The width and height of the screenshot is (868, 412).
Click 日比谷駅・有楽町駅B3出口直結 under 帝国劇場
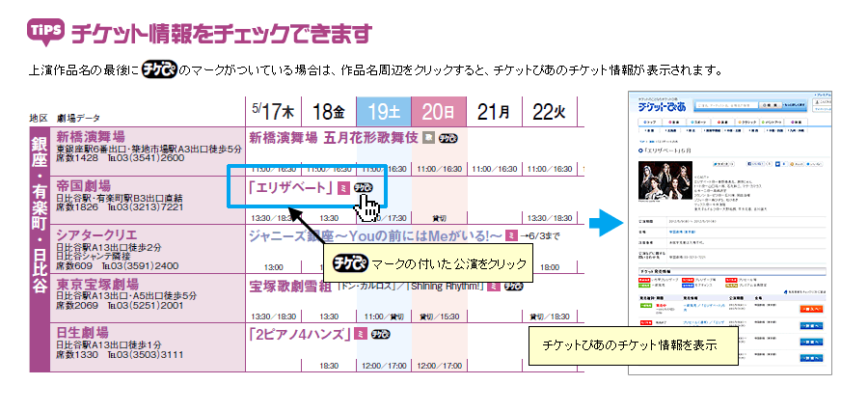[x=119, y=198]
